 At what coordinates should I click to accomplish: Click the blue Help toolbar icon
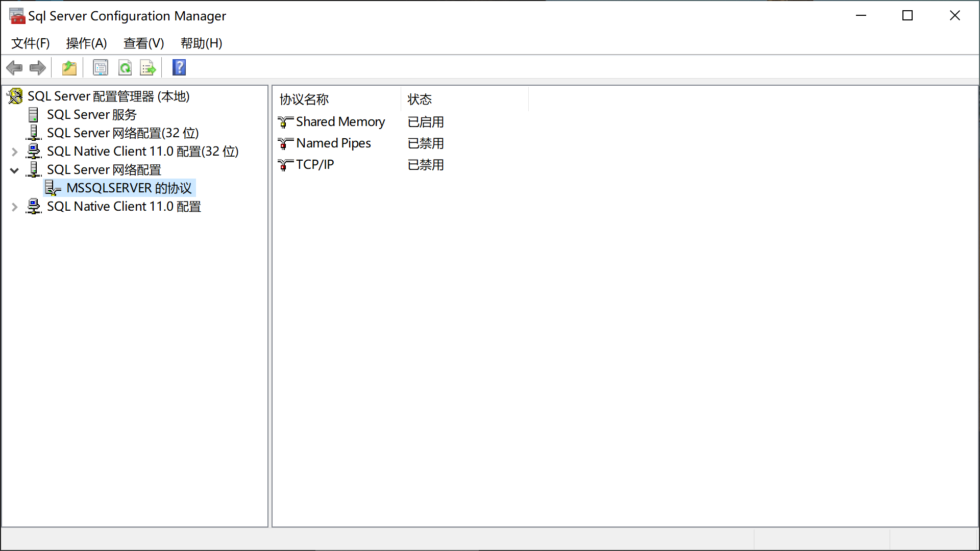coord(179,67)
